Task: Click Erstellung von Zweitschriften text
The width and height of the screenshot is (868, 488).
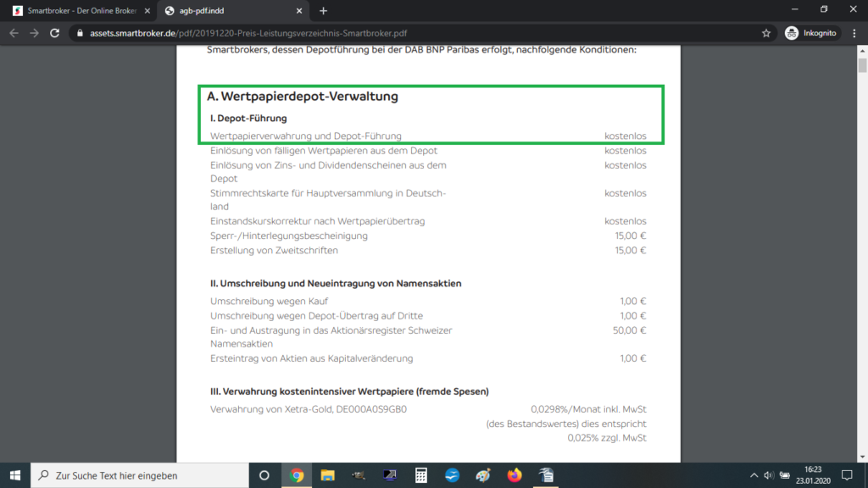Action: 274,251
